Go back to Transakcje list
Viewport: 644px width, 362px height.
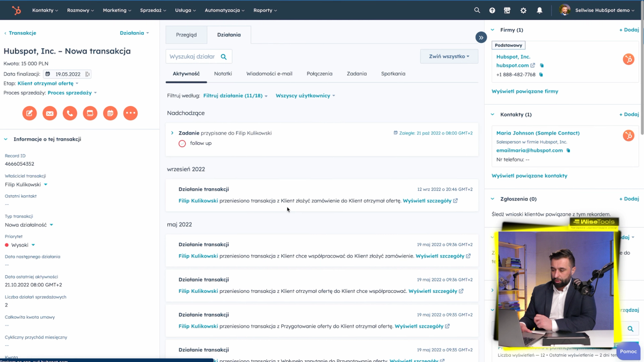click(20, 33)
